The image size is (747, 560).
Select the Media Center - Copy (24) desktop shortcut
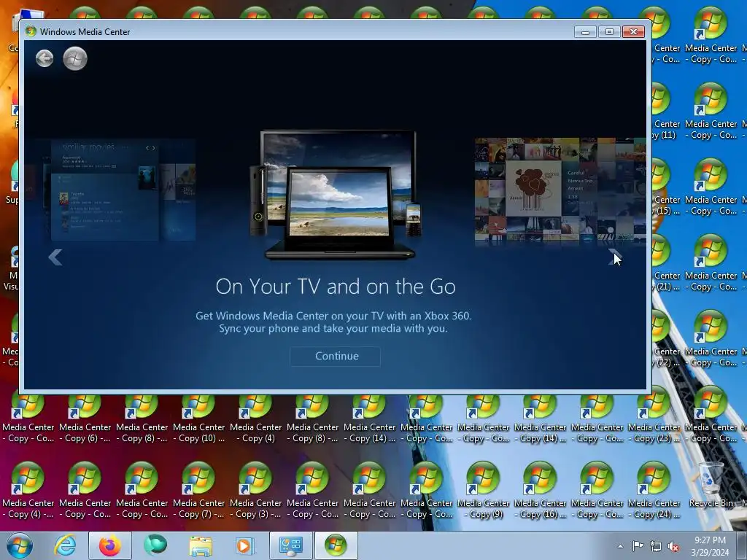tap(654, 491)
